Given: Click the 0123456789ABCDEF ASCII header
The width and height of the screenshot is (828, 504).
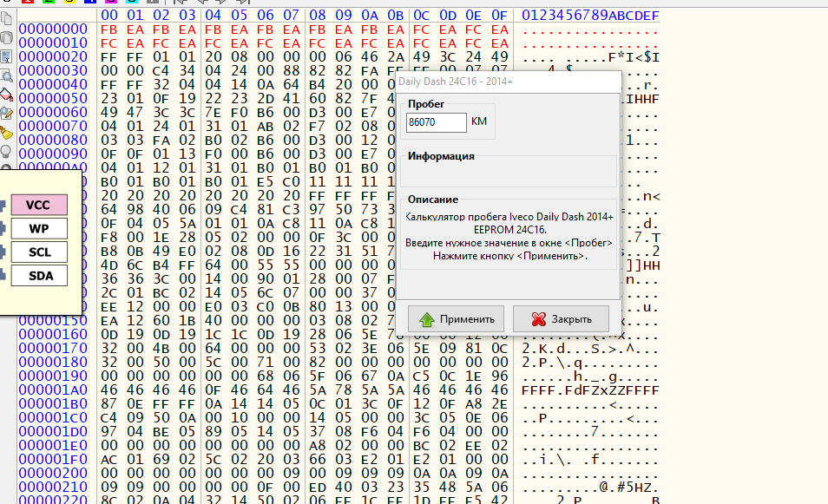Looking at the screenshot, I should pyautogui.click(x=590, y=16).
